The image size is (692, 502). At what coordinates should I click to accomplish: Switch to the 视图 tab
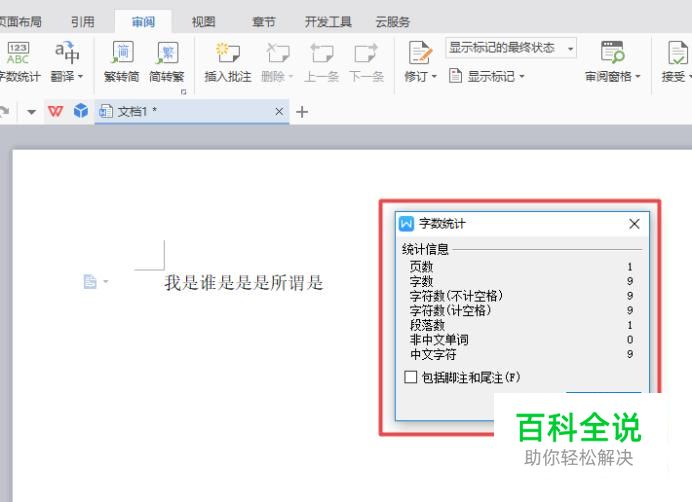[203, 22]
